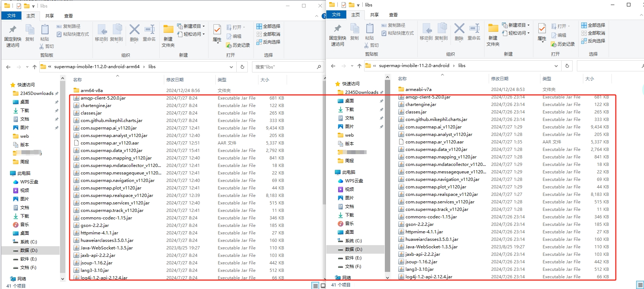Select gson-2.2.2.jar in right window
This screenshot has height=289, width=644.
419,224
